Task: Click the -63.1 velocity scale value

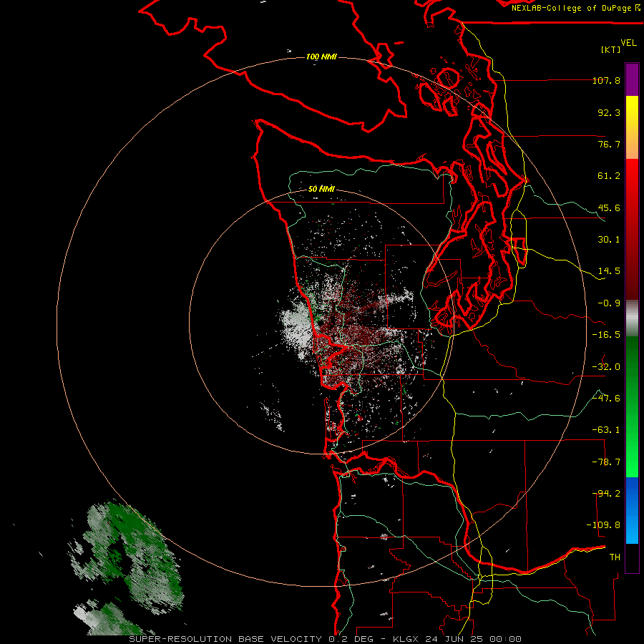Action: (x=606, y=430)
